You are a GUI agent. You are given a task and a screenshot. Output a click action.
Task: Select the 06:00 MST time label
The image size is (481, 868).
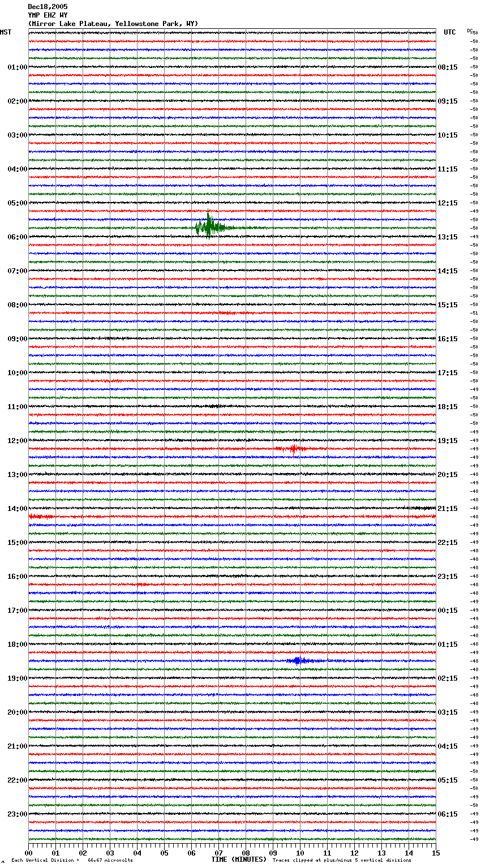click(x=17, y=237)
